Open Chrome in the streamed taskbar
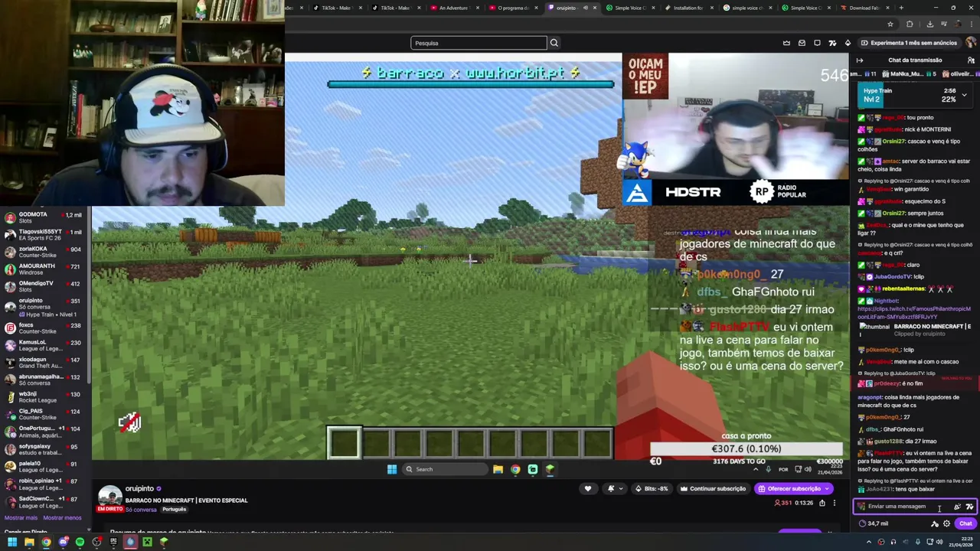This screenshot has width=980, height=551. 515,469
